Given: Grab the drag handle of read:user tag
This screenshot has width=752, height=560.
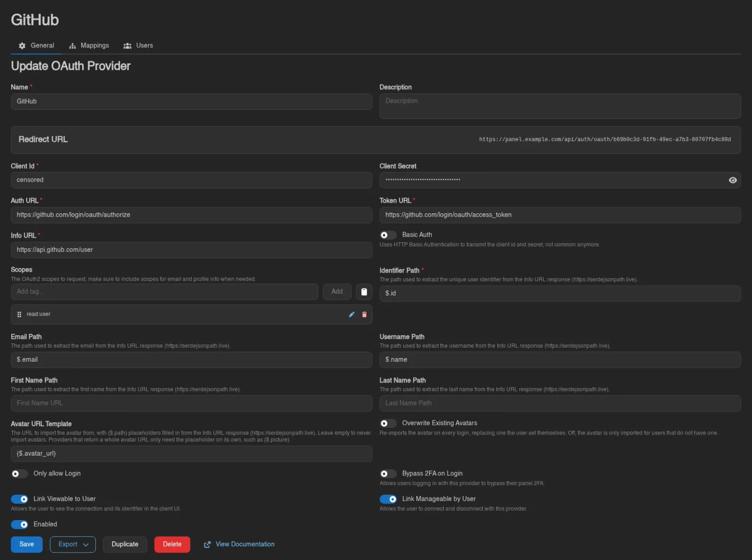Looking at the screenshot, I should pos(19,314).
